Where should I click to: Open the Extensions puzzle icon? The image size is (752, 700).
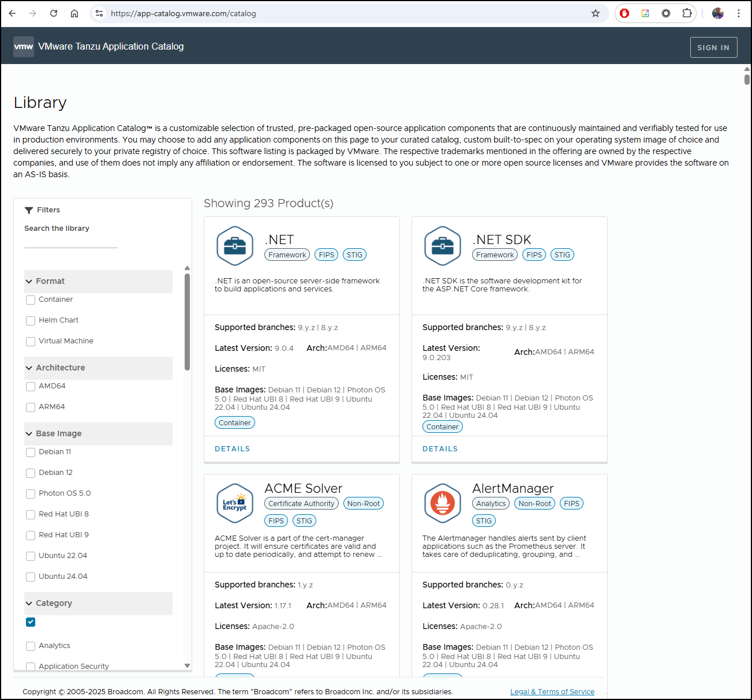(687, 13)
